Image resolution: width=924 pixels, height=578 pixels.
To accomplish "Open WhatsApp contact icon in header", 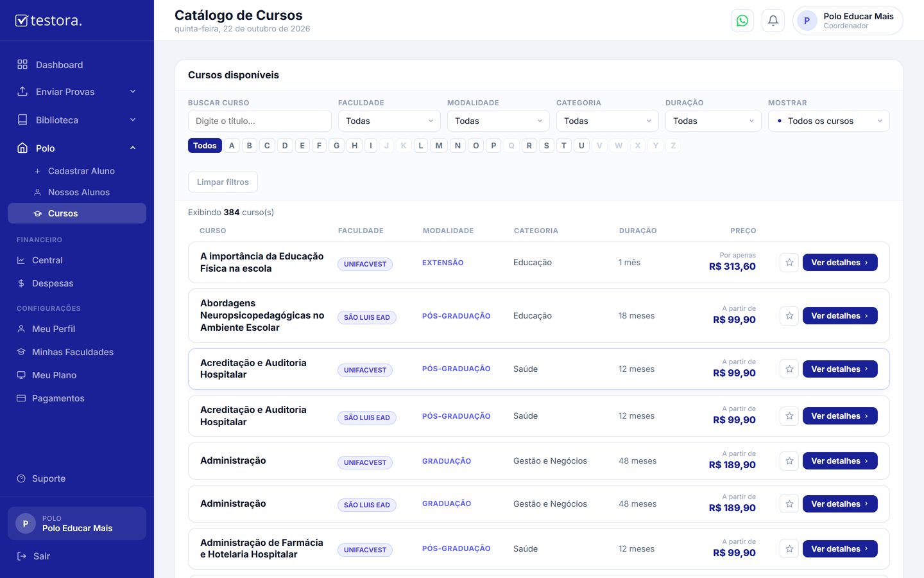I will tap(742, 21).
